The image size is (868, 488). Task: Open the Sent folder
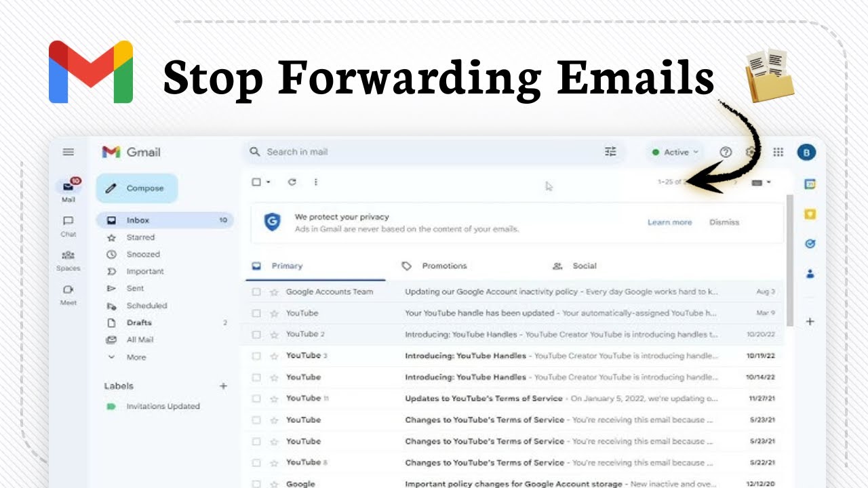pyautogui.click(x=135, y=289)
